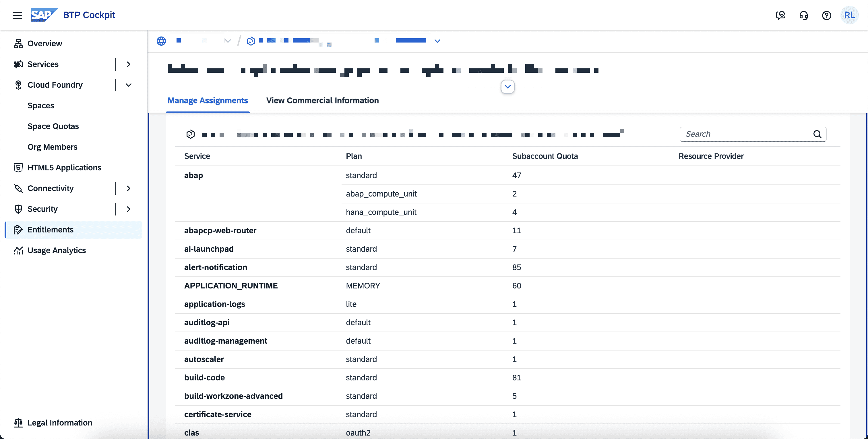Open Space Quotas

(53, 126)
